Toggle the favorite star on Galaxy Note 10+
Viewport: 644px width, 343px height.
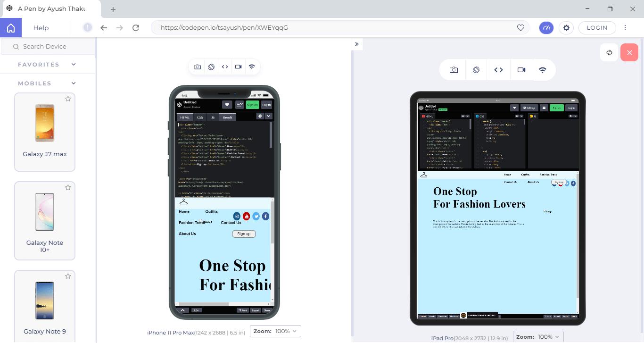tap(68, 187)
